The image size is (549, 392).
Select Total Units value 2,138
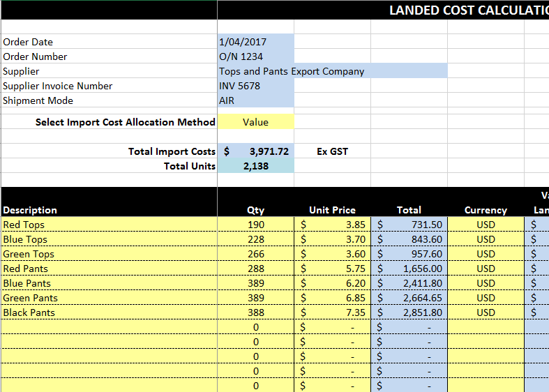point(255,166)
